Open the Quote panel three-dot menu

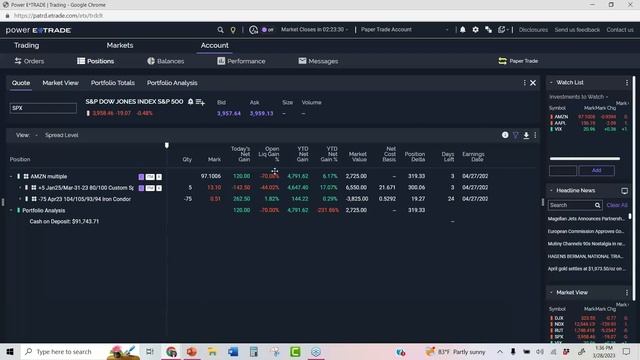[524, 83]
